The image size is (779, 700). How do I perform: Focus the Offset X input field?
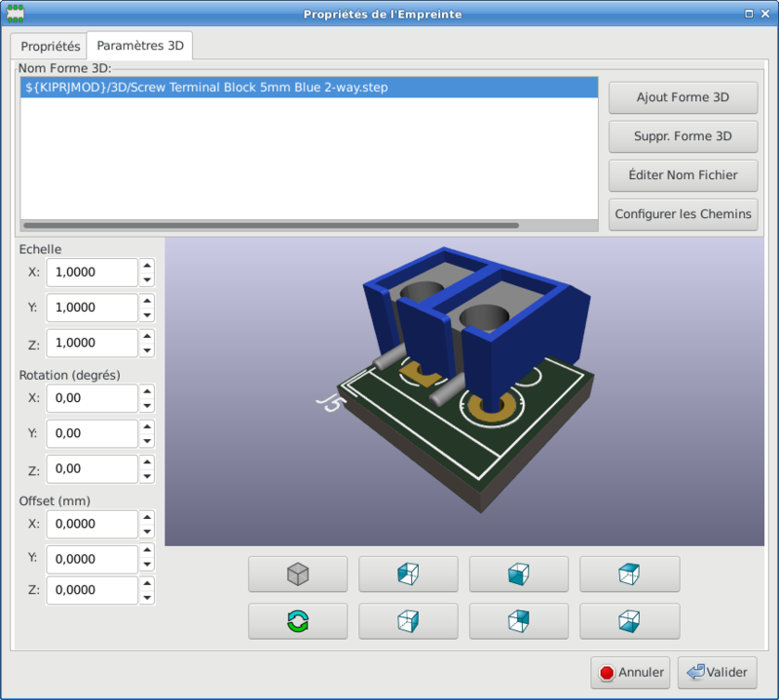click(92, 524)
